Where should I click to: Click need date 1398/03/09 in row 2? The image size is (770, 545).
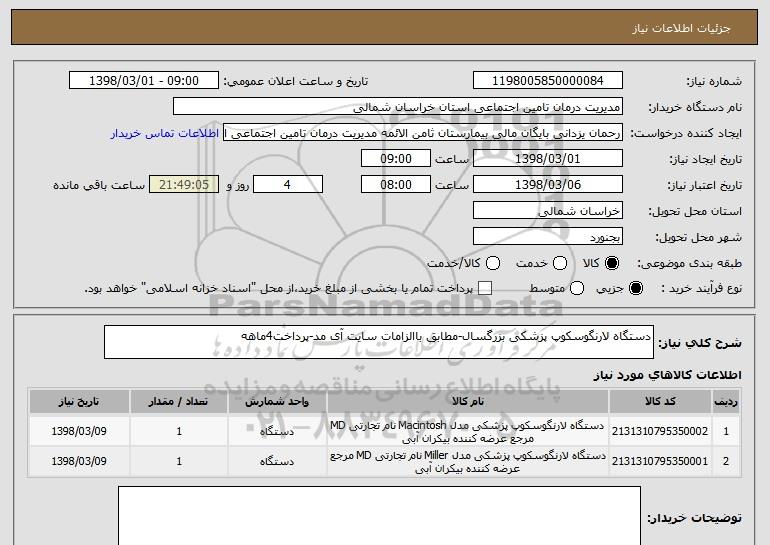(79, 461)
